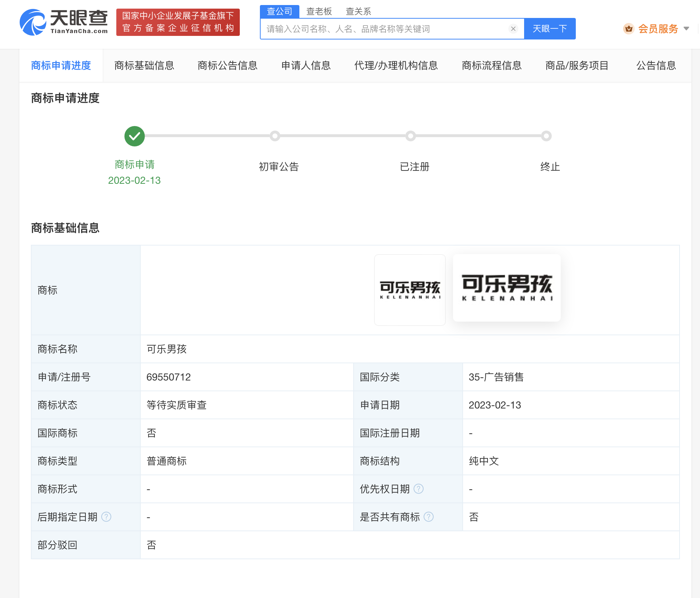The height and width of the screenshot is (598, 700).
Task: Click the red 国家中小企业发展子基金旗下 banner
Action: tap(178, 22)
